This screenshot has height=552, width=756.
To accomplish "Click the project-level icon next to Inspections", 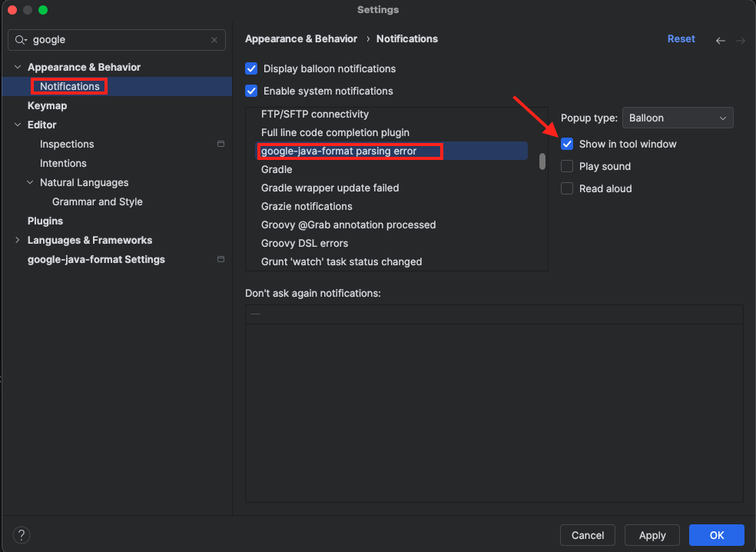I will point(220,144).
